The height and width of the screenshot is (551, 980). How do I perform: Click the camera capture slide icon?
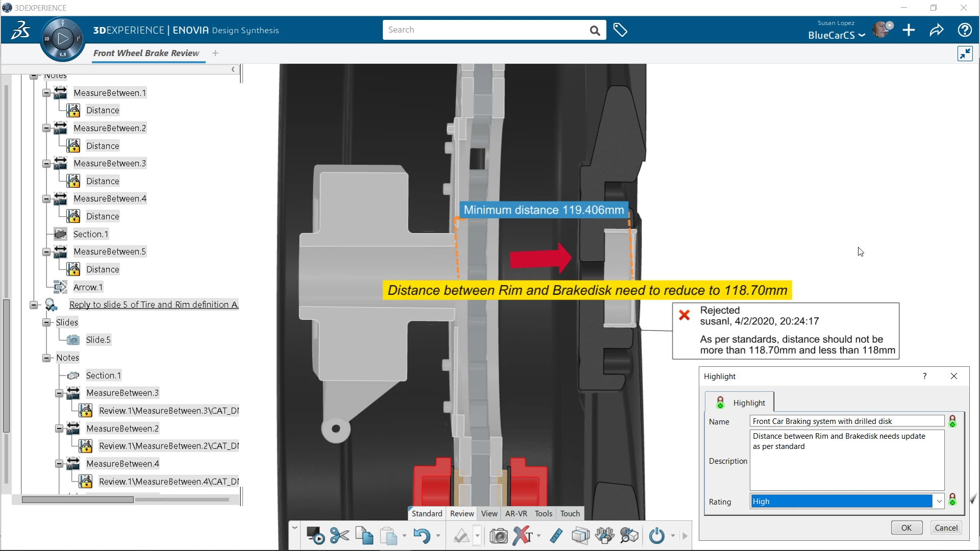coord(498,536)
